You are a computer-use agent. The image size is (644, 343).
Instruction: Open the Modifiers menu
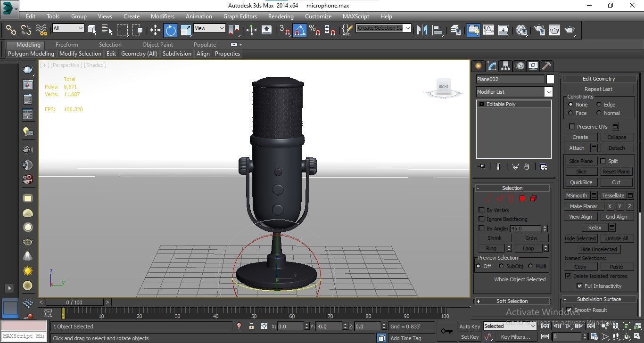click(162, 16)
